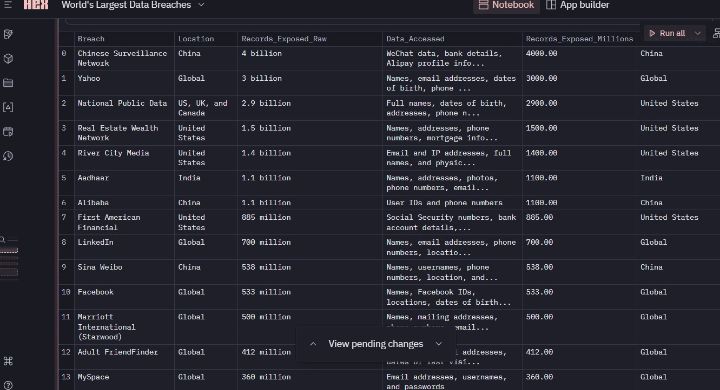Open the bracketed triangle variables icon
The height and width of the screenshot is (390, 720).
click(8, 107)
